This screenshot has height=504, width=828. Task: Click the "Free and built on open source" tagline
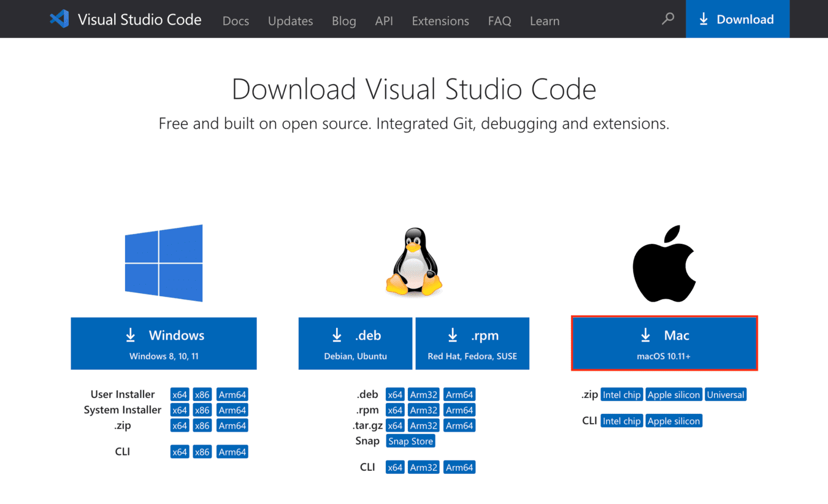[414, 124]
